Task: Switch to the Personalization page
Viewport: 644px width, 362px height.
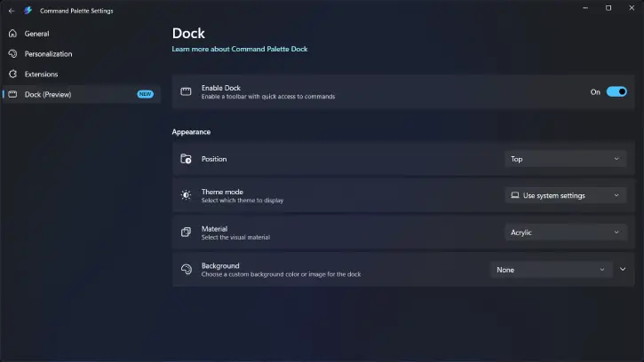Action: (x=49, y=54)
